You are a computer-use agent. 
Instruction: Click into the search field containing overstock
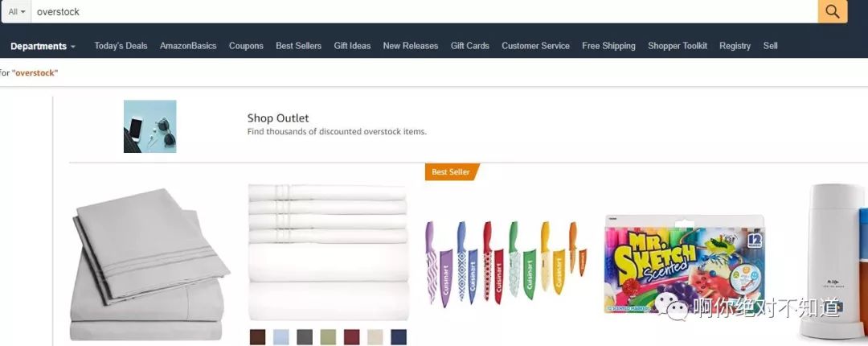(x=424, y=11)
